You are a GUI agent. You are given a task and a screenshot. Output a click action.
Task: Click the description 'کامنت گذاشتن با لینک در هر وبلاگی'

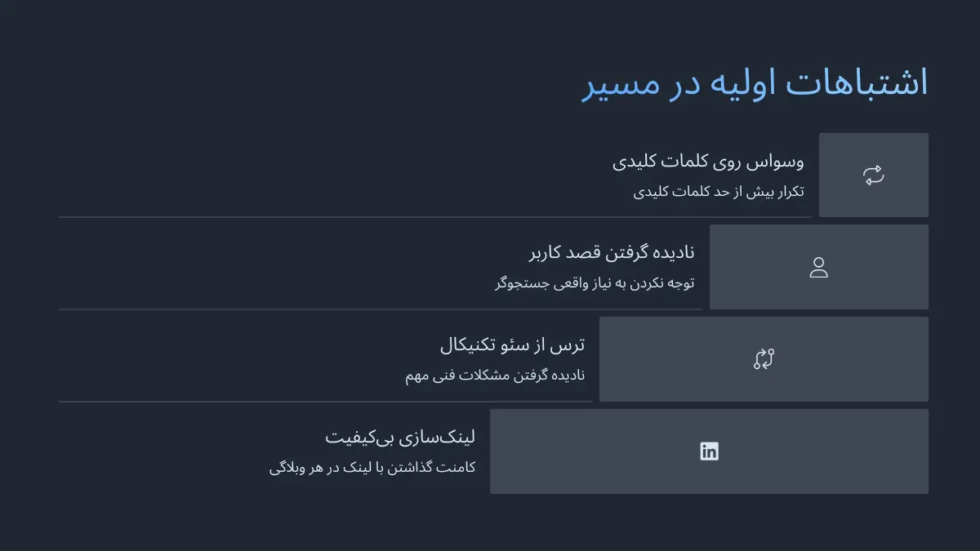pos(372,468)
